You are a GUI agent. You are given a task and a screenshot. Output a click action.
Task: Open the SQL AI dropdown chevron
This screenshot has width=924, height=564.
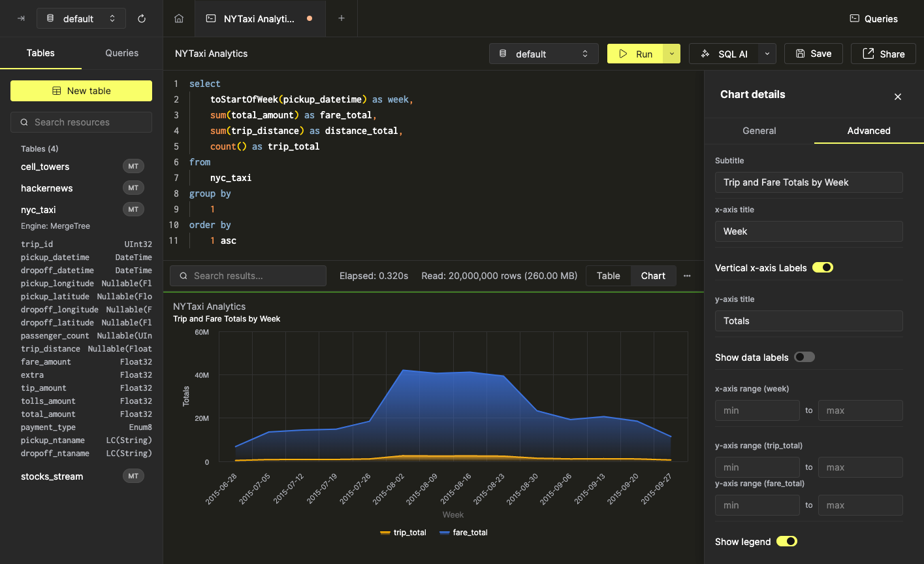[767, 54]
